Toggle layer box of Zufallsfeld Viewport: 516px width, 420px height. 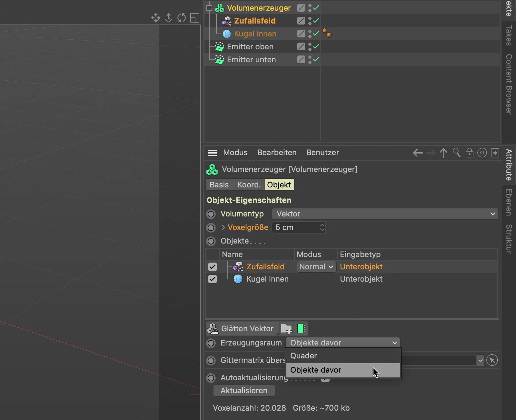click(x=301, y=21)
